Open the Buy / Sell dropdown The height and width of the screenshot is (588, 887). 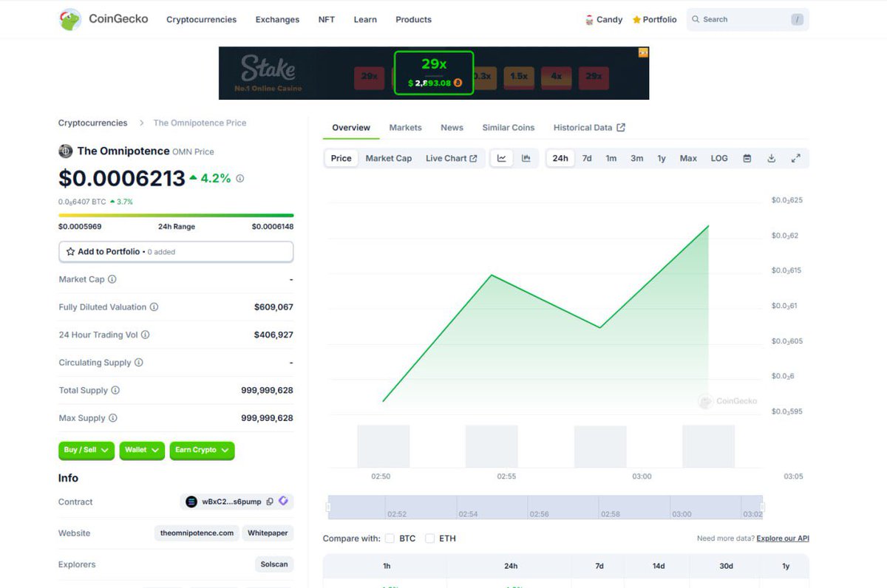point(86,450)
